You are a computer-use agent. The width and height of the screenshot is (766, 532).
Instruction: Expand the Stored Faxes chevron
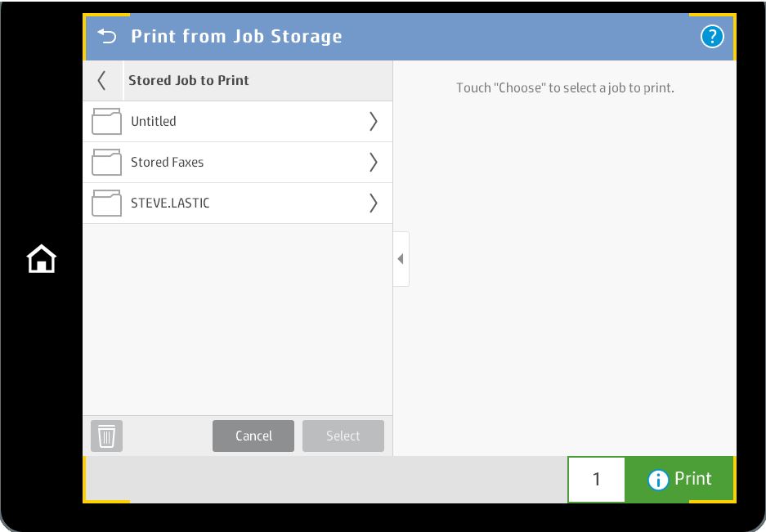[x=374, y=163]
